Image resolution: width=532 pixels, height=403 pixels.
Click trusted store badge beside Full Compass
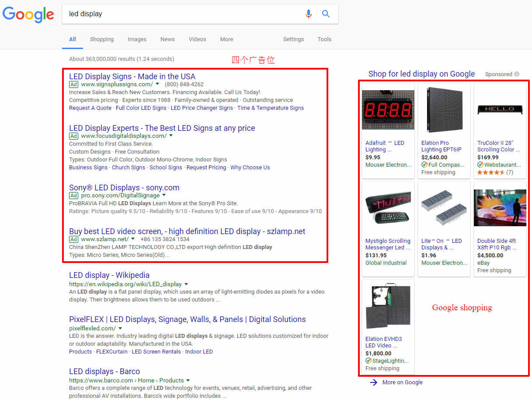point(424,165)
